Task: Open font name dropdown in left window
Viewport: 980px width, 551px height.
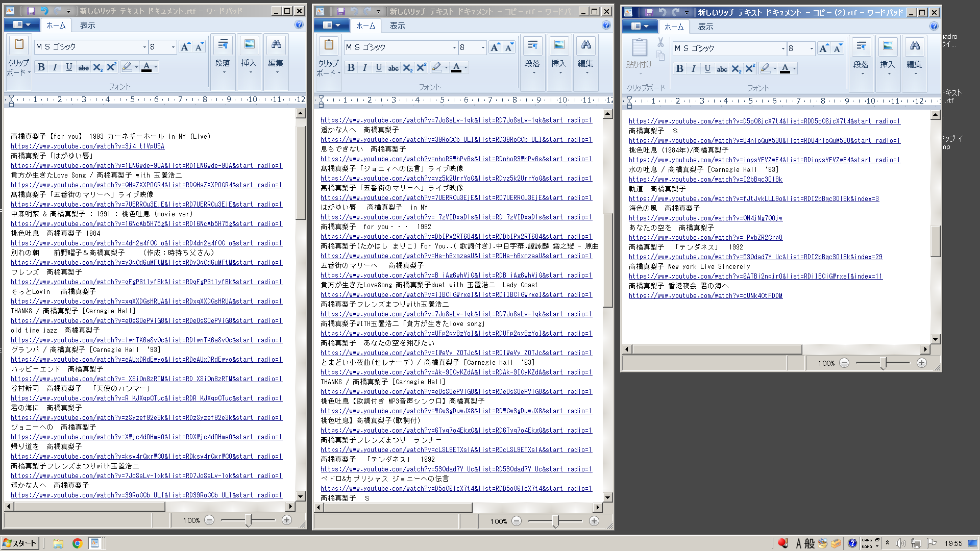Action: pos(144,47)
